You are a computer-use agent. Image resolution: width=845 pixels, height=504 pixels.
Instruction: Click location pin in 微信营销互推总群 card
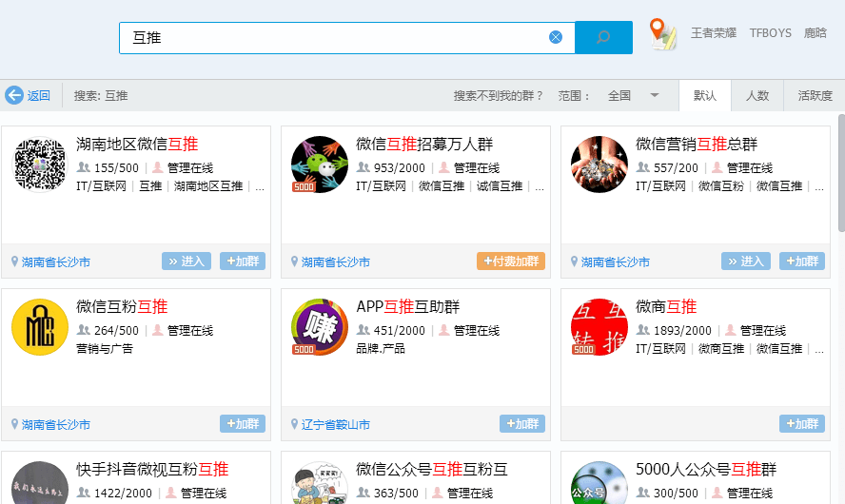point(574,262)
